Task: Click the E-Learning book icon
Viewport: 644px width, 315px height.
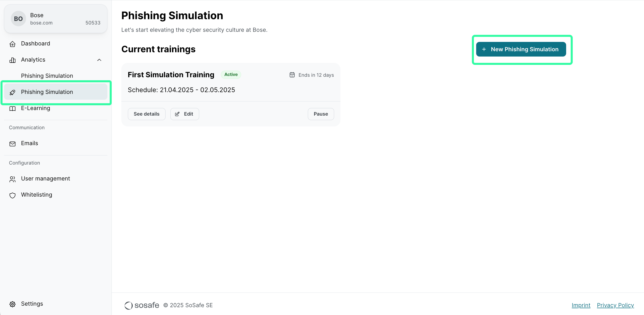Action: pyautogui.click(x=12, y=109)
